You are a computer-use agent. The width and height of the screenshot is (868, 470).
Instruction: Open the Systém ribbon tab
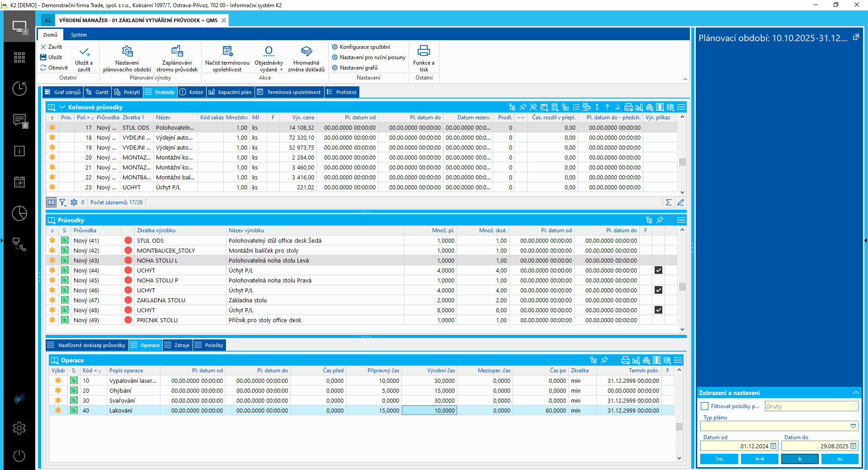tap(79, 35)
